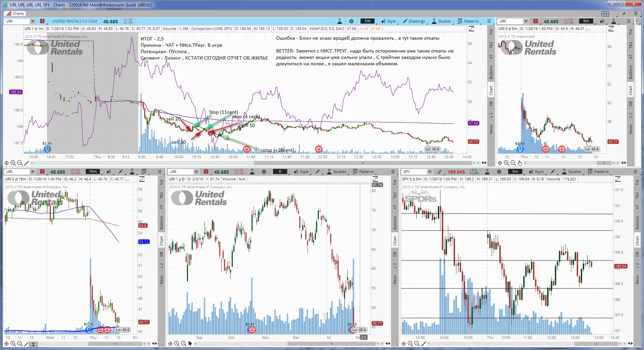Open the 5m timeframe selector in URI 5m chart
Viewport: 644px width, 350px height.
coord(586,21)
